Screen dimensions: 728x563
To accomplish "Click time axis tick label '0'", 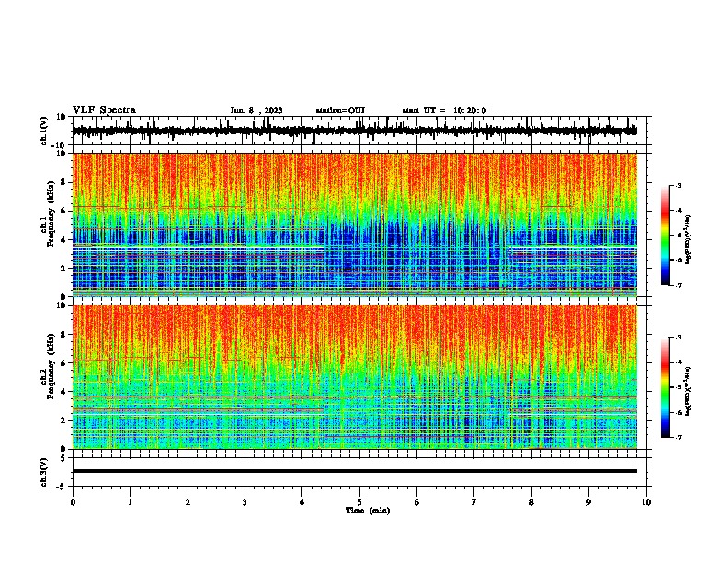I will (73, 502).
